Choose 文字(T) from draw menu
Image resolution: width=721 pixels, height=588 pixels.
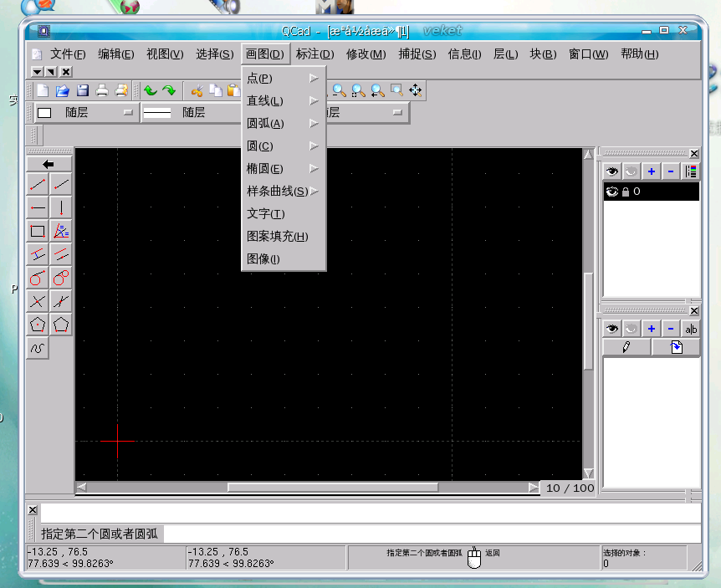point(284,214)
